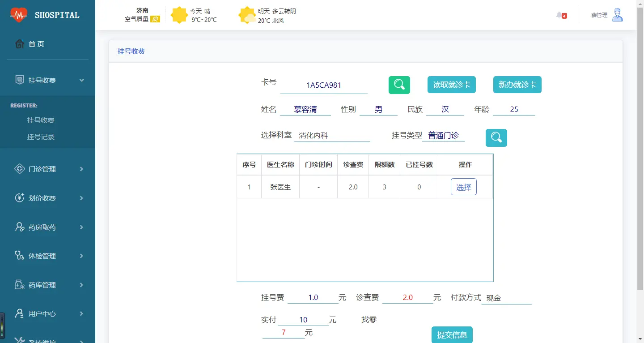Viewport: 644px width, 343px height.
Task: Open the 付款方式 payment method dropdown
Action: tap(506, 297)
